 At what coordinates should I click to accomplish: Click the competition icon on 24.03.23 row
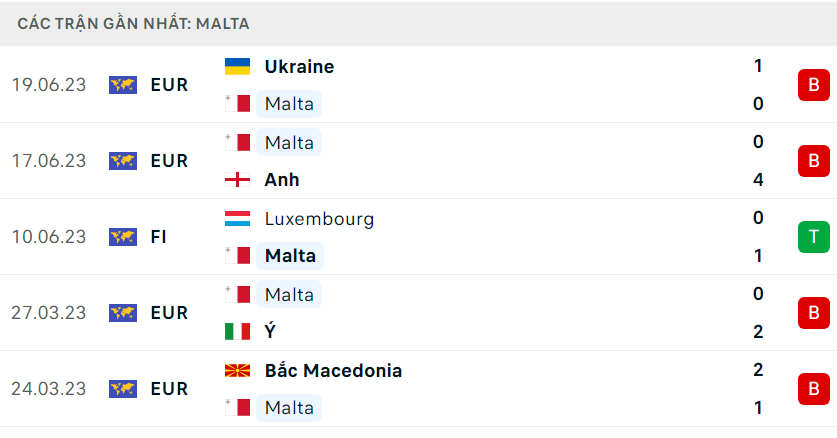point(123,389)
